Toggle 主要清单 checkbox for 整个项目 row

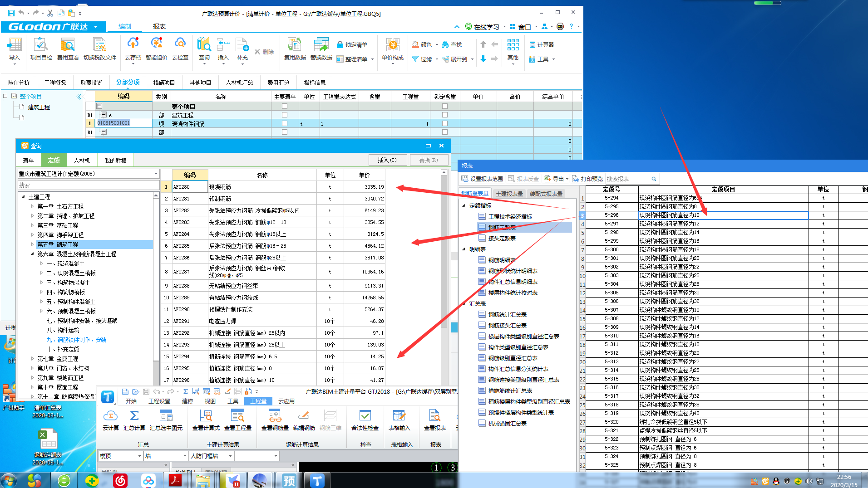pyautogui.click(x=285, y=106)
